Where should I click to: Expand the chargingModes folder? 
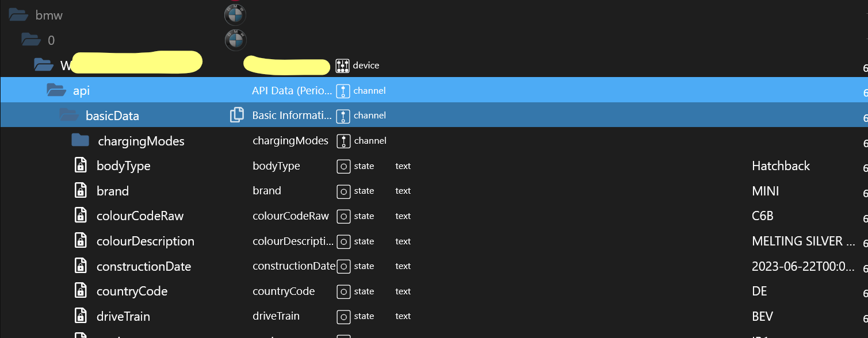(x=81, y=141)
